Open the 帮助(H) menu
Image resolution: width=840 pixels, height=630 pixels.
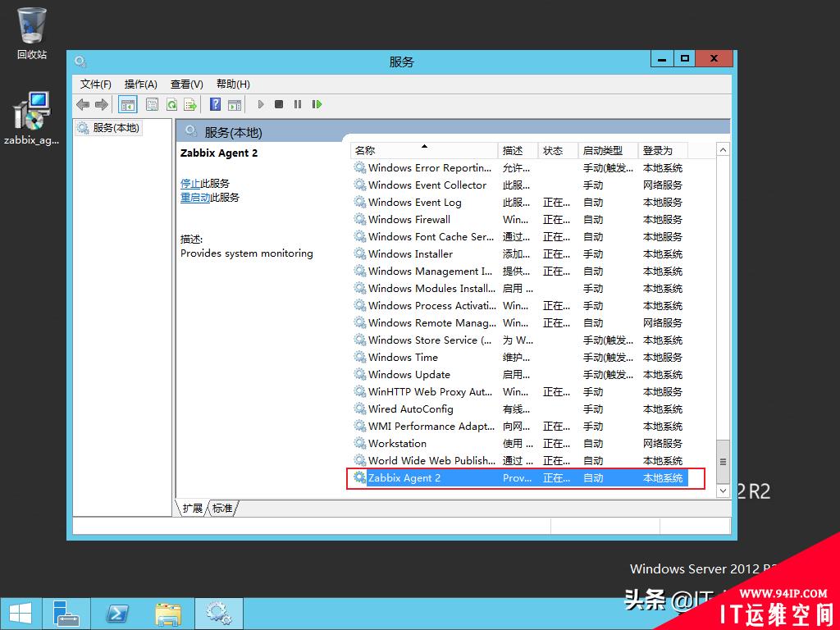click(x=233, y=84)
